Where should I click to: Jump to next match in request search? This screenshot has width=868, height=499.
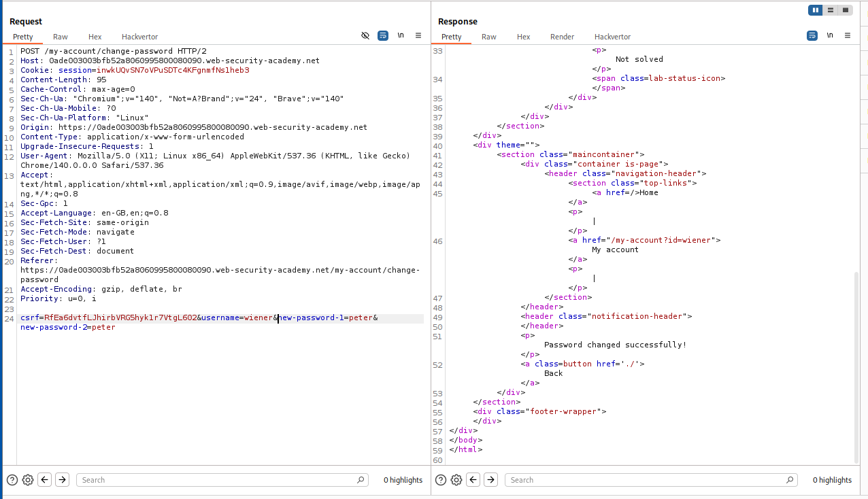pyautogui.click(x=62, y=480)
